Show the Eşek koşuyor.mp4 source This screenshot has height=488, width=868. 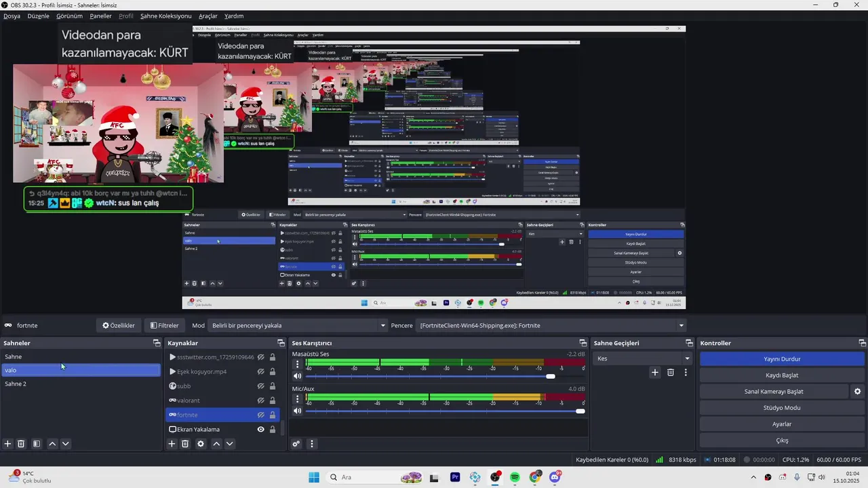coord(260,371)
